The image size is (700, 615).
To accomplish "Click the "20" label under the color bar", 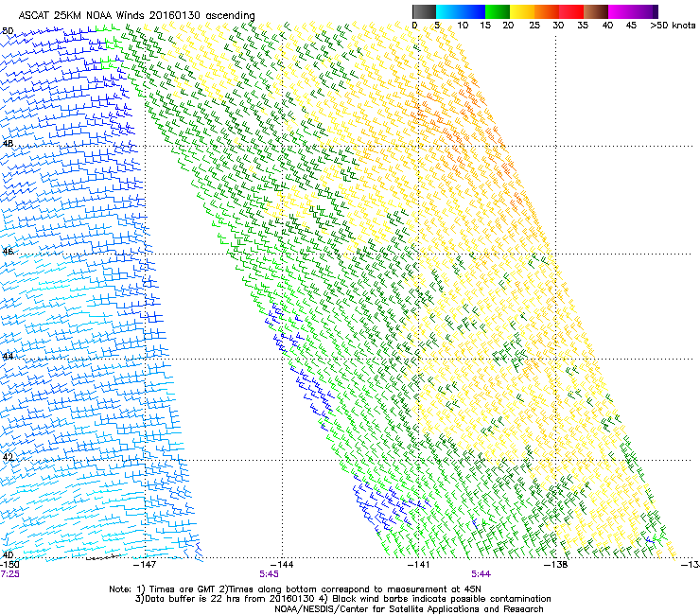I will [x=509, y=26].
